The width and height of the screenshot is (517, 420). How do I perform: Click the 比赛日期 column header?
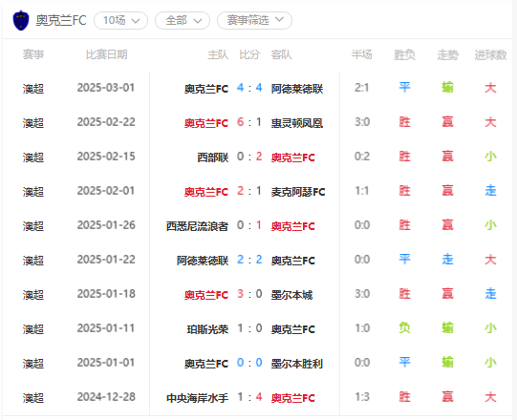click(x=106, y=54)
